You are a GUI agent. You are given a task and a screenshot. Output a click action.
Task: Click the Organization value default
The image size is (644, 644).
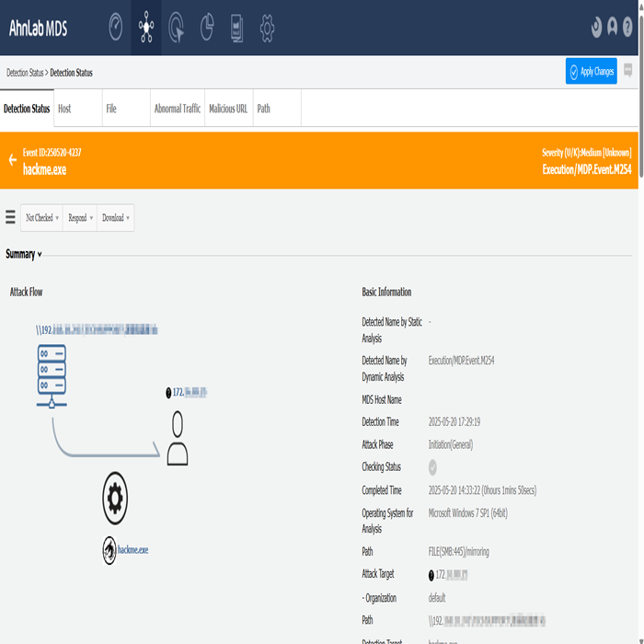pyautogui.click(x=437, y=598)
